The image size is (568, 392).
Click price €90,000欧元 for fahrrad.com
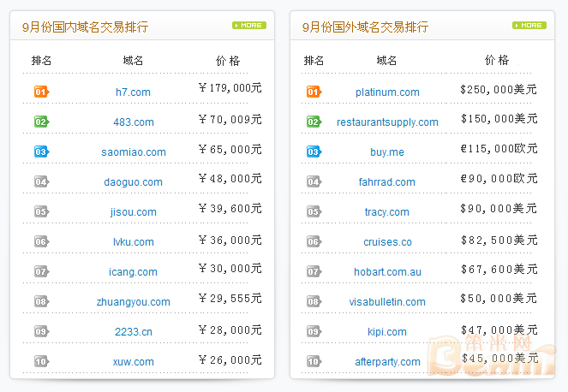coord(499,178)
